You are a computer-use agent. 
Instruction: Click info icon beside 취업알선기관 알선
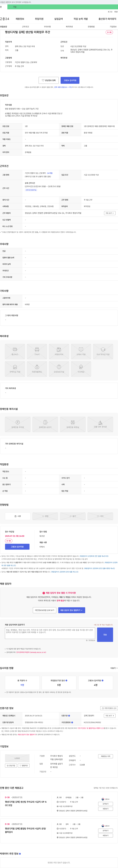pos(66,680)
